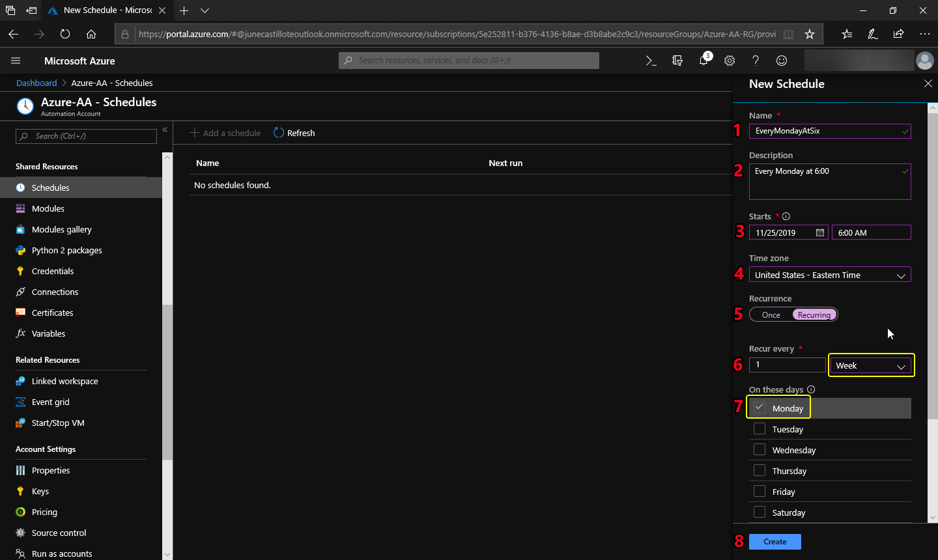938x560 pixels.
Task: Expand the Time zone dropdown
Action: [x=829, y=275]
